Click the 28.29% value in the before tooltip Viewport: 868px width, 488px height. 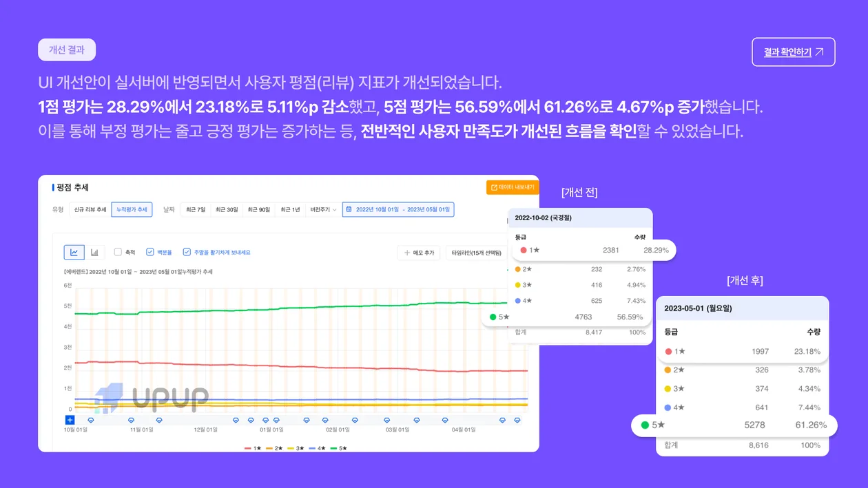tap(656, 251)
